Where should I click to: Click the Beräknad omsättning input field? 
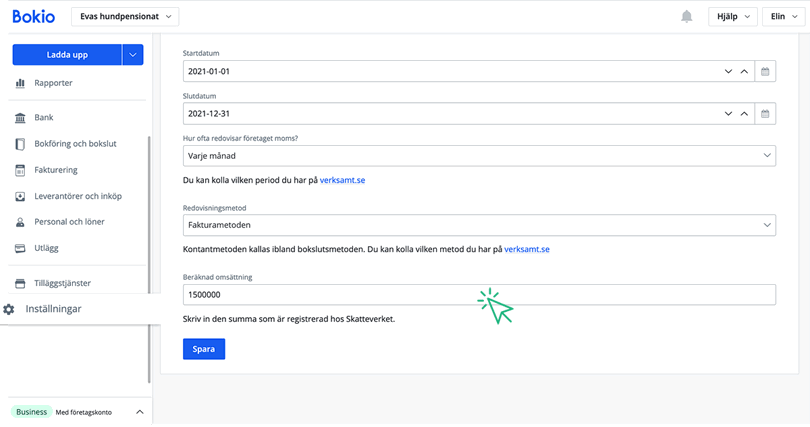click(x=480, y=295)
